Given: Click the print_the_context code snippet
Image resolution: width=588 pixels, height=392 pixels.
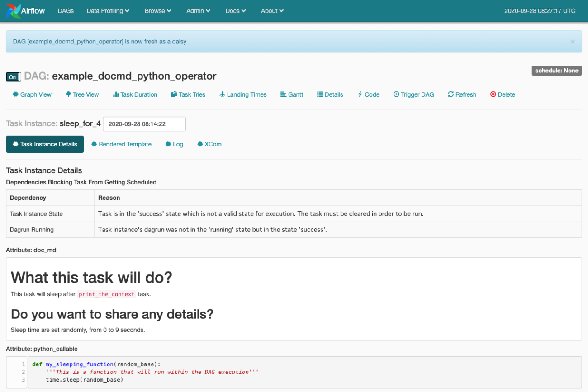Looking at the screenshot, I should coord(107,294).
